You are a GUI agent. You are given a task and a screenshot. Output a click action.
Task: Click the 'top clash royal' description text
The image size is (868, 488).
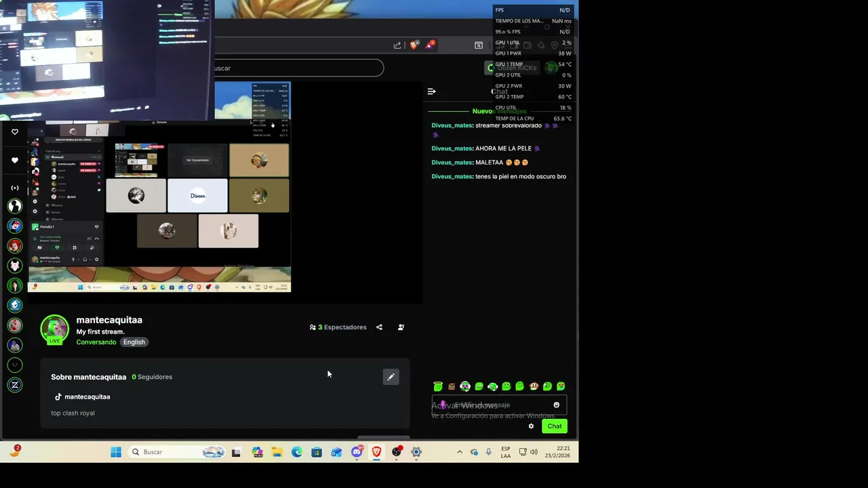(73, 413)
